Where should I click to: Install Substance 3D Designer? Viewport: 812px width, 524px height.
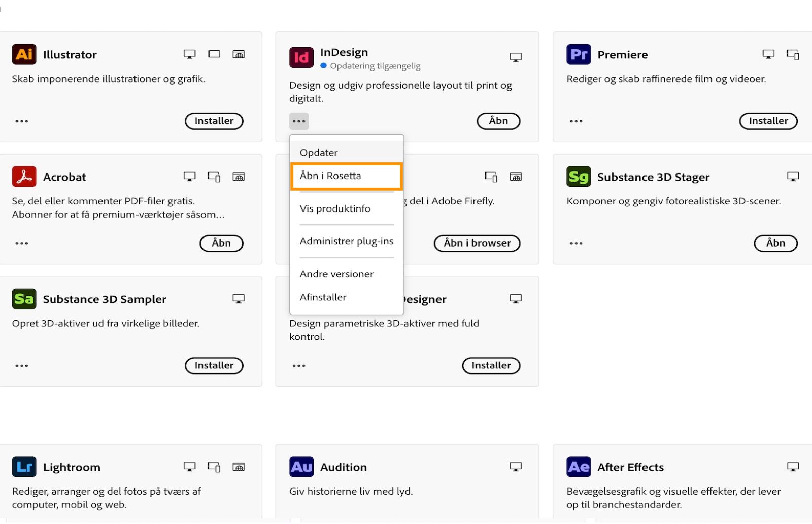pos(491,365)
